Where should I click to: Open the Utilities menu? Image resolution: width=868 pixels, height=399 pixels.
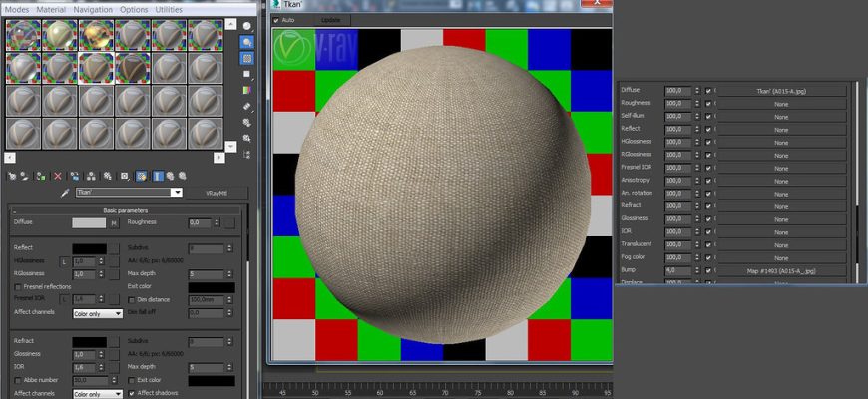coord(169,9)
